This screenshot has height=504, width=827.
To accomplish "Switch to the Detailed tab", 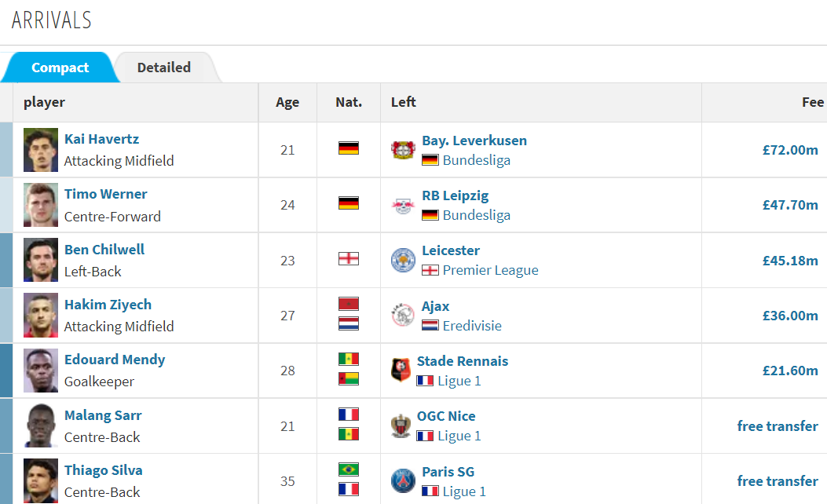I will pyautogui.click(x=164, y=68).
